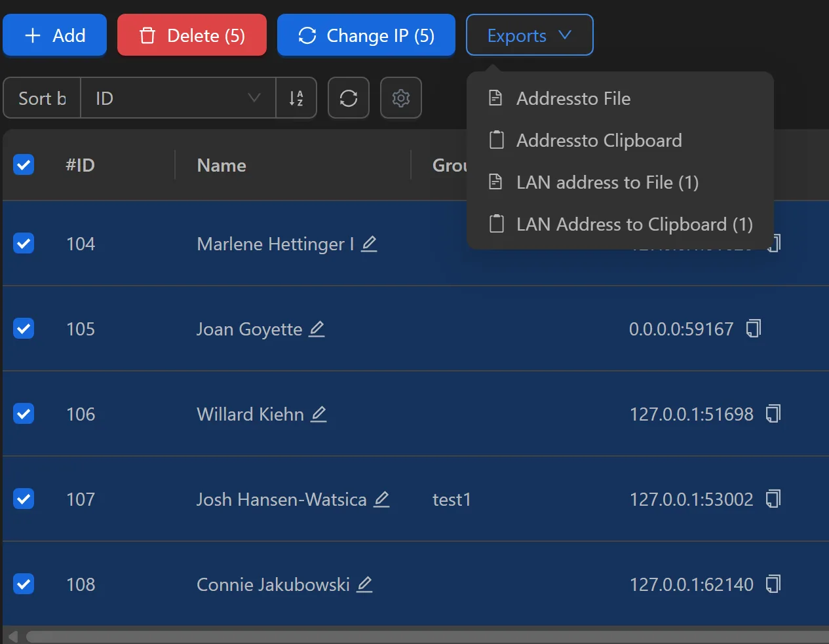This screenshot has height=644, width=829.
Task: Open the Sort by ID combo box
Action: pyautogui.click(x=178, y=98)
